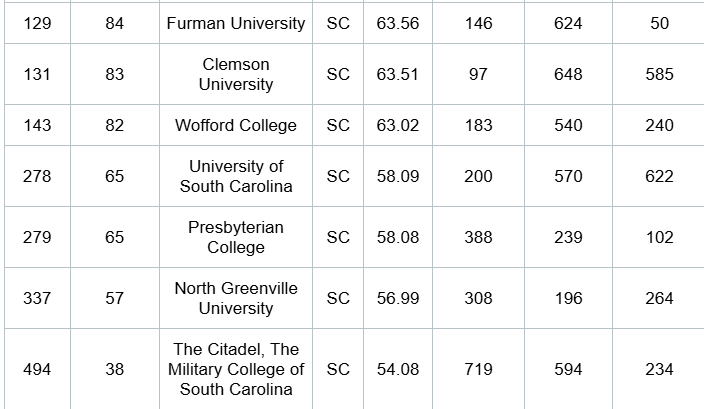This screenshot has height=409, width=708.
Task: Click The Citadel military college cell
Action: point(236,369)
